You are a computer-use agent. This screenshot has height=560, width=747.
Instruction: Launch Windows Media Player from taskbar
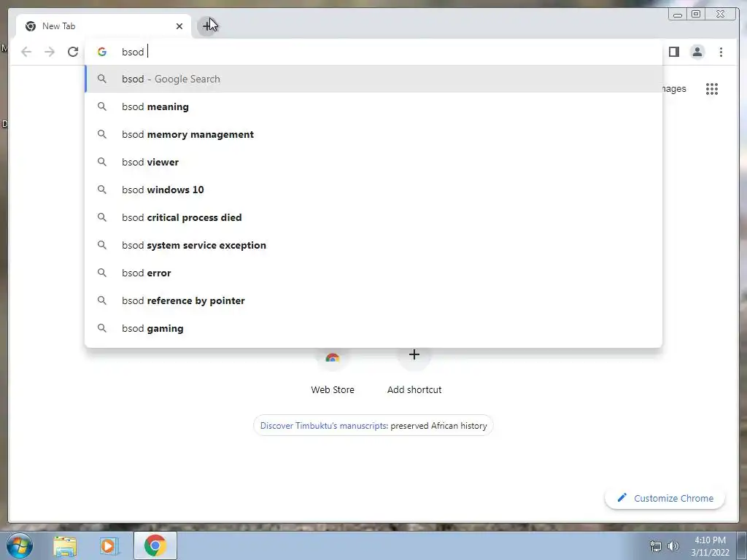[x=109, y=545]
